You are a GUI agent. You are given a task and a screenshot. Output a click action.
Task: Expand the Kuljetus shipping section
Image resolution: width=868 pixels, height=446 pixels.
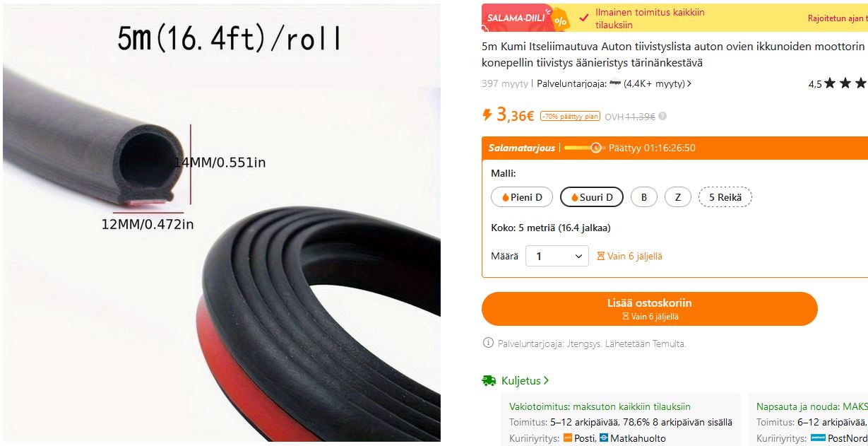click(525, 381)
